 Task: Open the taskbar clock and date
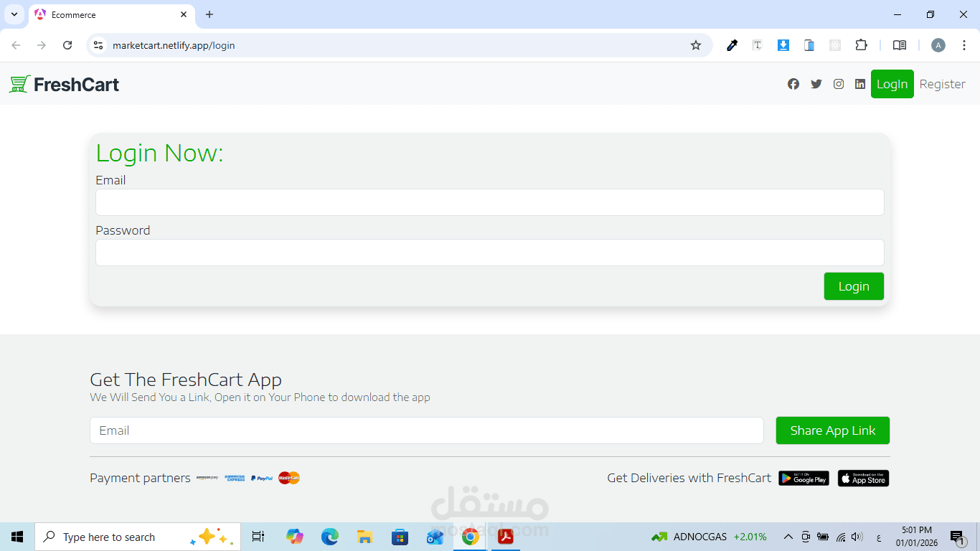click(917, 537)
